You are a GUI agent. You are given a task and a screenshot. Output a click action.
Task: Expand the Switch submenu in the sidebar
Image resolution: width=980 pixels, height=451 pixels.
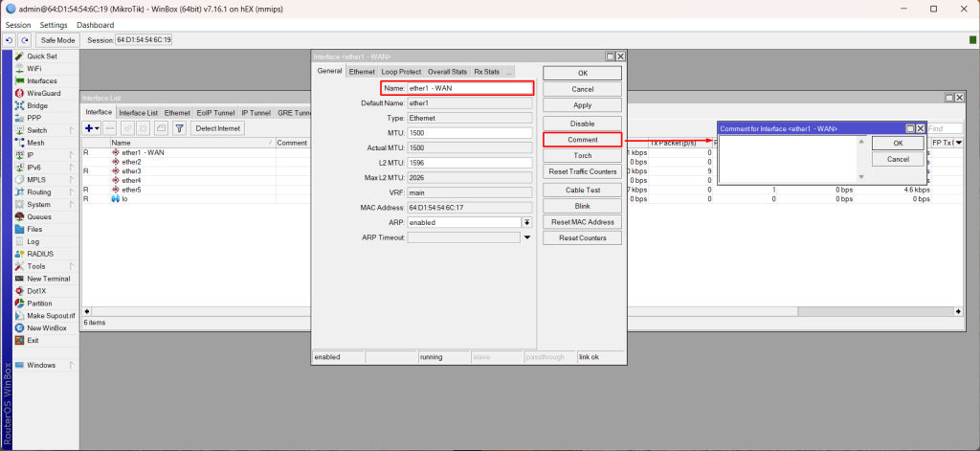[71, 131]
